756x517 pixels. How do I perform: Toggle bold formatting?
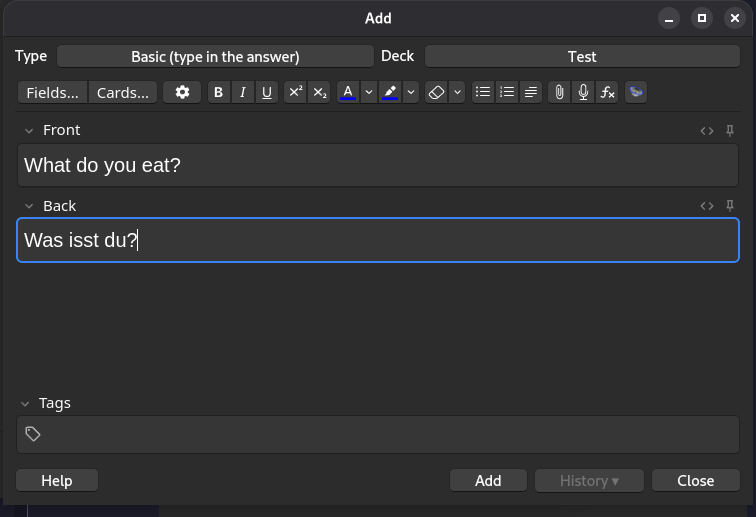click(x=218, y=92)
